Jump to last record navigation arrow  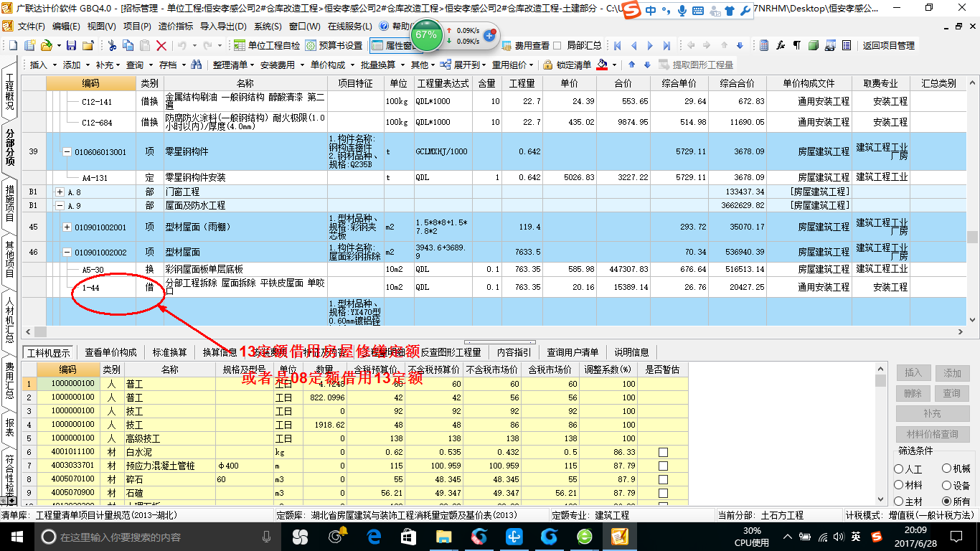click(x=668, y=45)
